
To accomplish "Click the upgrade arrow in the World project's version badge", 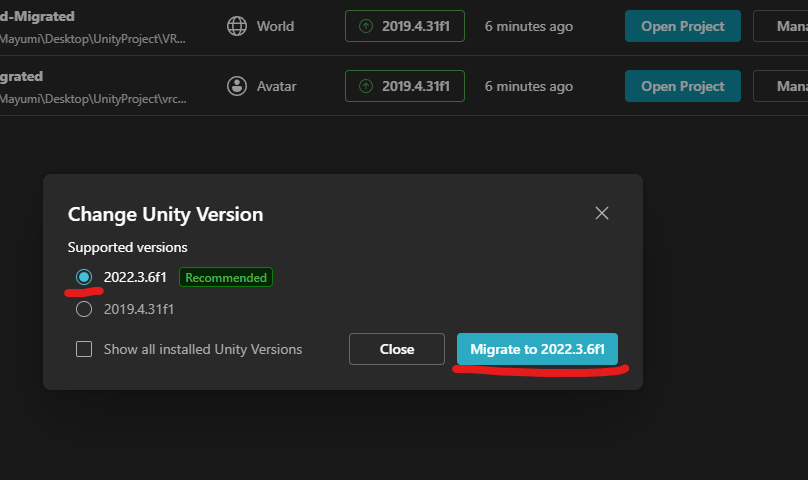I will (x=366, y=26).
